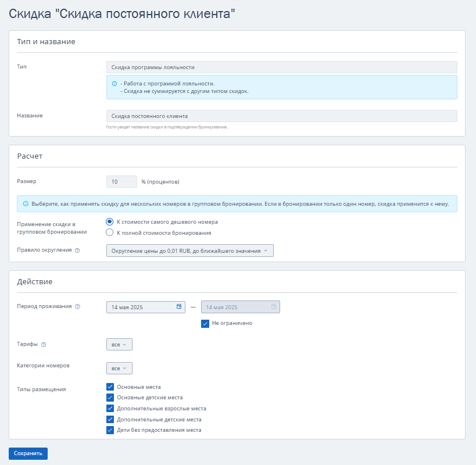Select radio К стоимости самого дешевого номера
The height and width of the screenshot is (465, 476).
click(x=110, y=222)
